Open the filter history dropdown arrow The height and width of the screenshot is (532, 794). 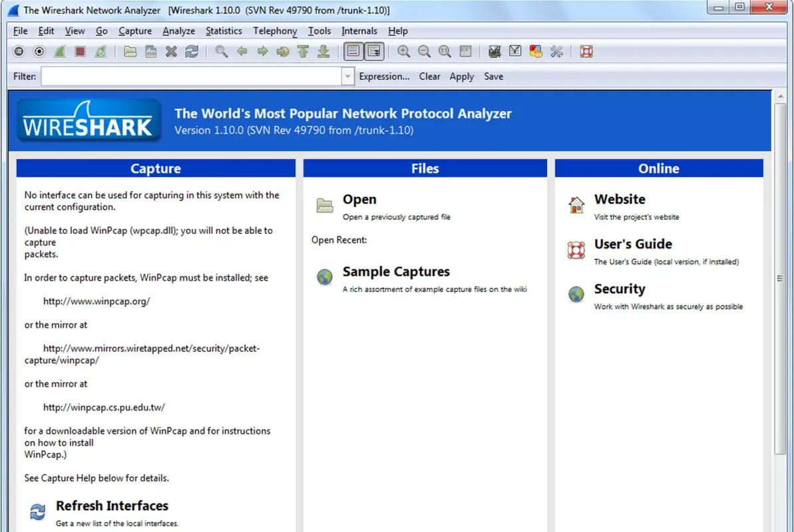tap(347, 76)
